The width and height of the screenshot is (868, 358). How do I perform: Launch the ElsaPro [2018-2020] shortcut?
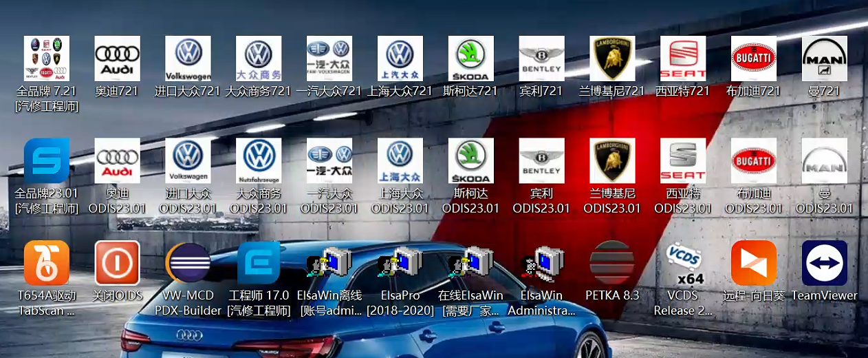click(400, 263)
